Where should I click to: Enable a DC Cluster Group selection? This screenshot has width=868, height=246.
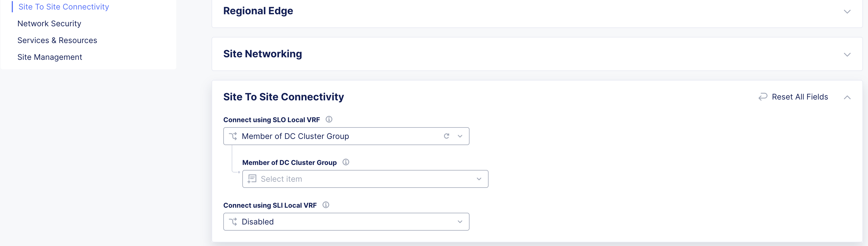(365, 179)
